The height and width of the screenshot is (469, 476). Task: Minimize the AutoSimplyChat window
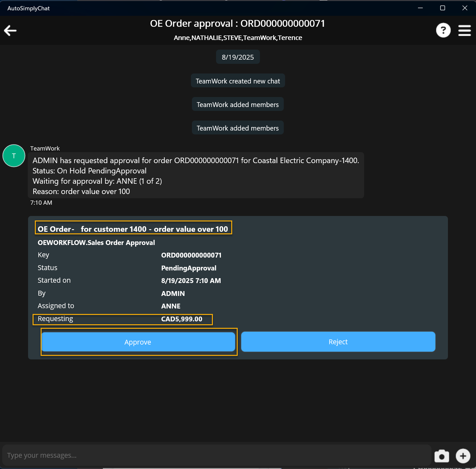point(420,8)
